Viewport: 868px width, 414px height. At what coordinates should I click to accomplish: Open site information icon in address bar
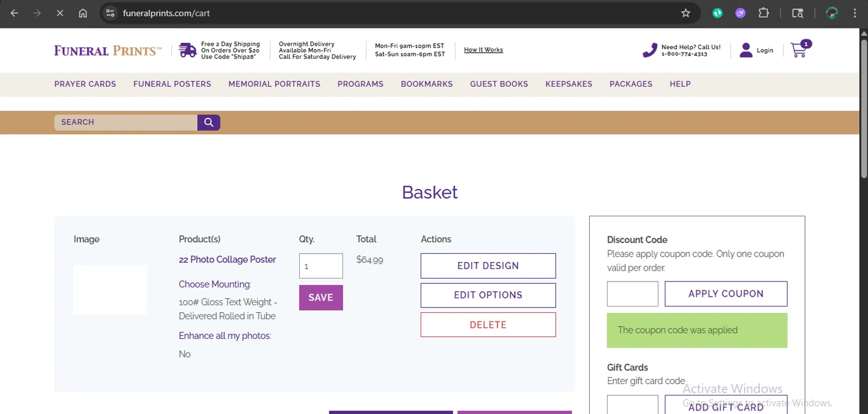coord(111,13)
